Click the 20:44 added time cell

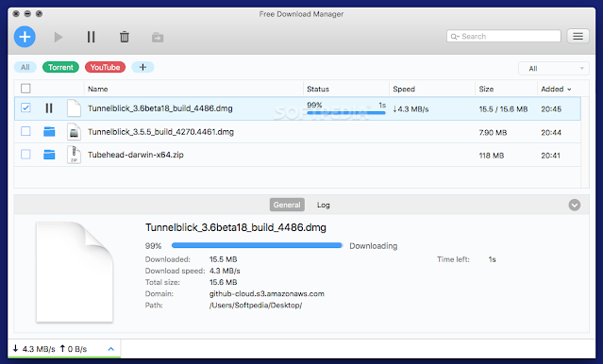point(551,133)
